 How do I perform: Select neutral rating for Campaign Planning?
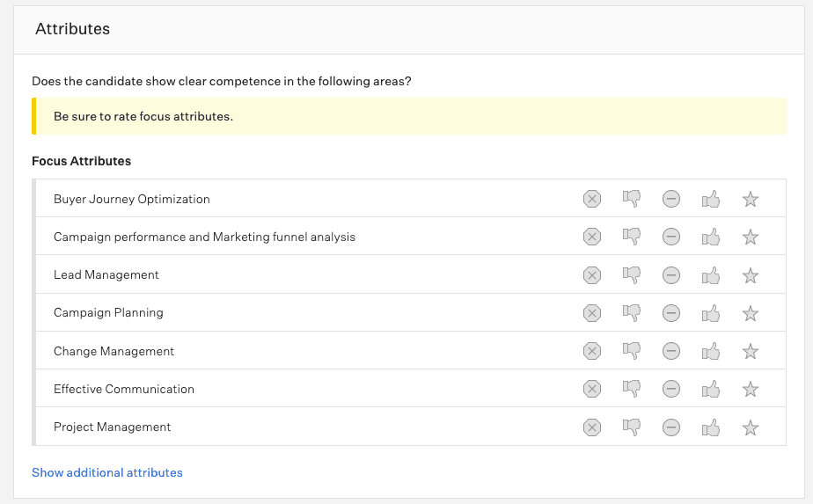670,313
